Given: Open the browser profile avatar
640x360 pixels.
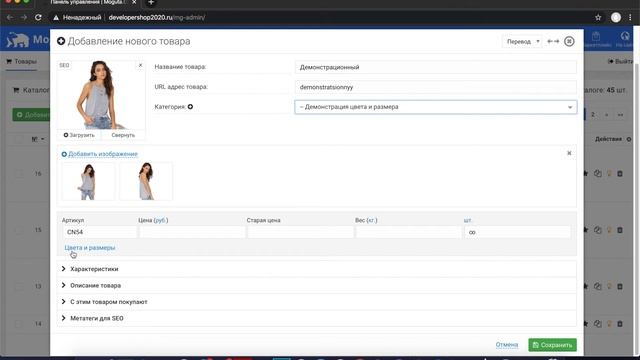Looking at the screenshot, I should 616,18.
